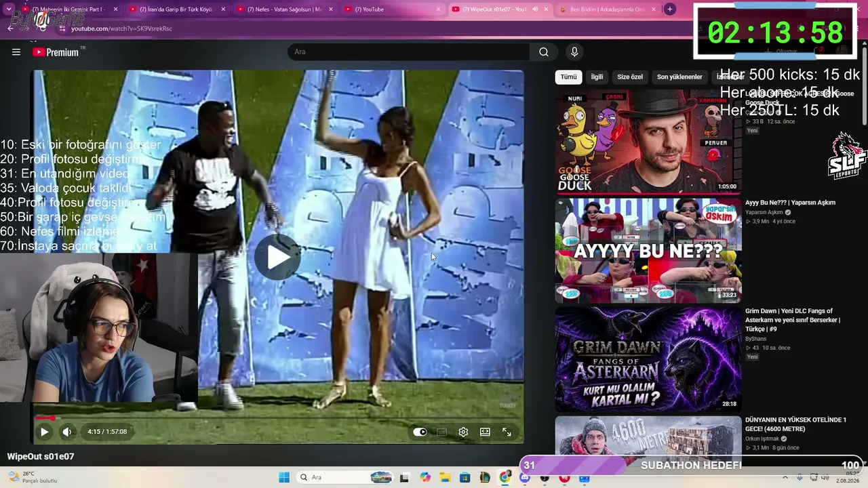
Task: Open 'Grim Dawn | Yeni DLC Fangs of Asterkarn' title
Action: [x=793, y=320]
